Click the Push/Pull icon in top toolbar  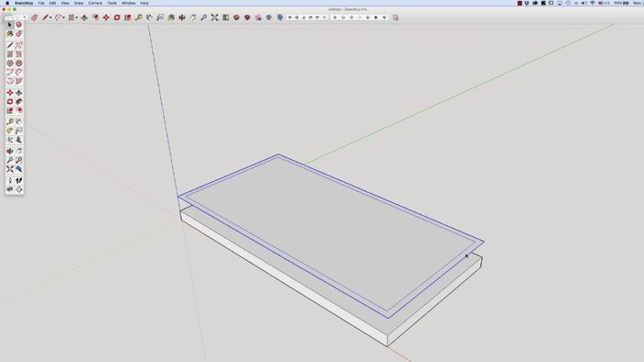pyautogui.click(x=85, y=17)
